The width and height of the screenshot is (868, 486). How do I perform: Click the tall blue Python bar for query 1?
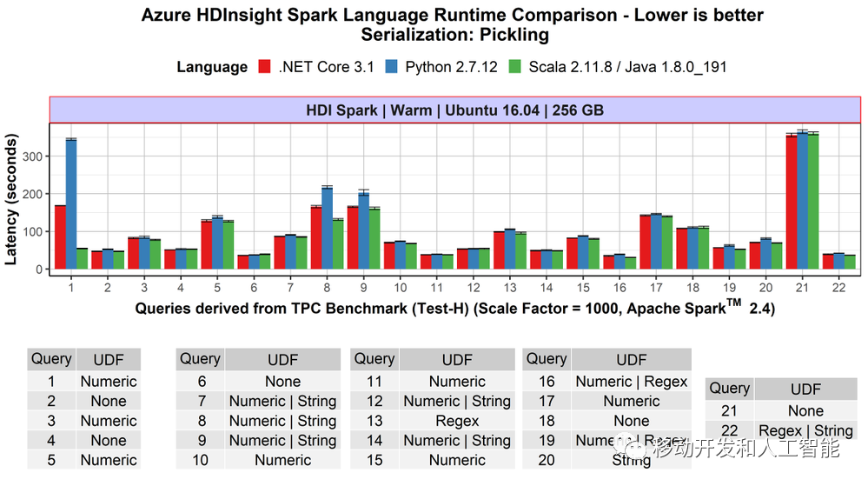pos(71,204)
